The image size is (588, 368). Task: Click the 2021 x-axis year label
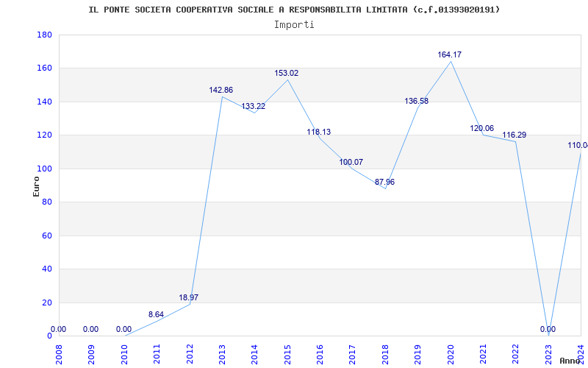pos(484,354)
